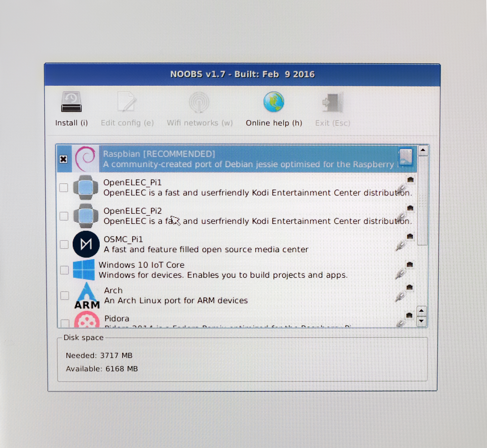
Task: Select the Arch checkbox
Action: pos(65,296)
